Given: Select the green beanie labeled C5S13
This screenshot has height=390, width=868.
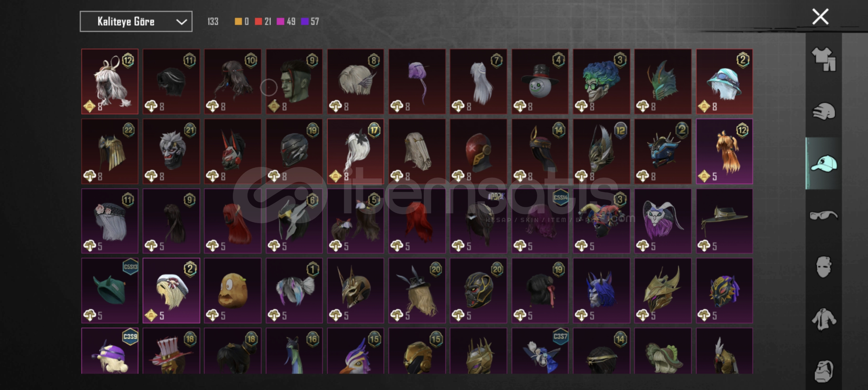Looking at the screenshot, I should tap(110, 291).
